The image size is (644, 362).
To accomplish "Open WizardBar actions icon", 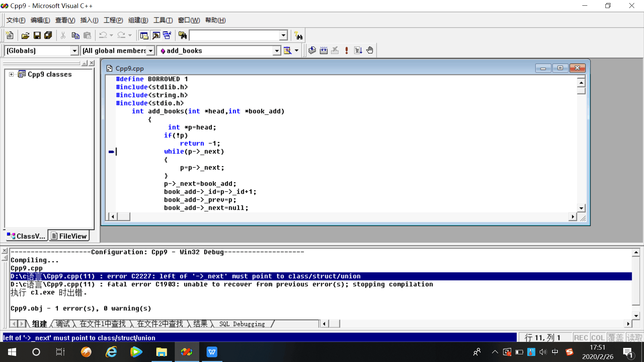I will click(287, 50).
